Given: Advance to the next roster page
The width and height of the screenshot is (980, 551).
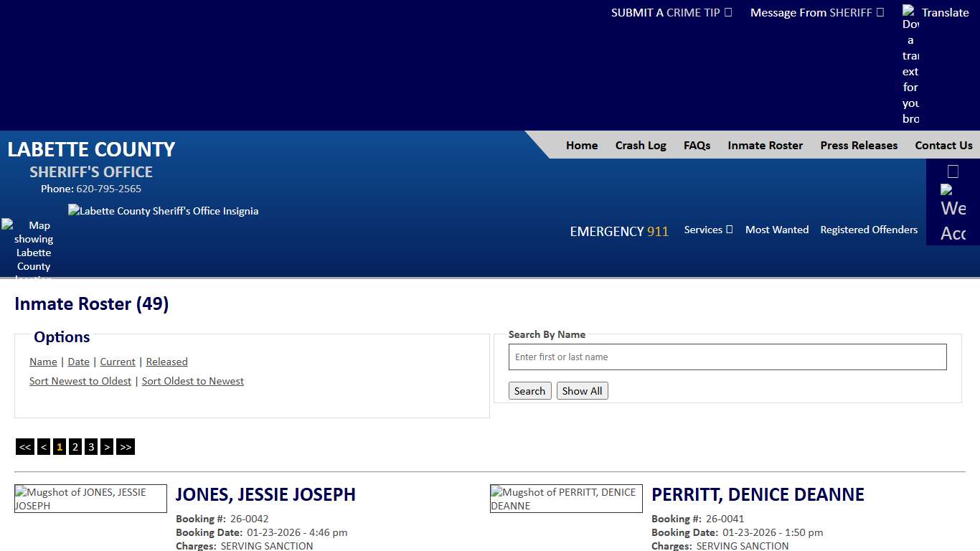Looking at the screenshot, I should click(x=107, y=446).
